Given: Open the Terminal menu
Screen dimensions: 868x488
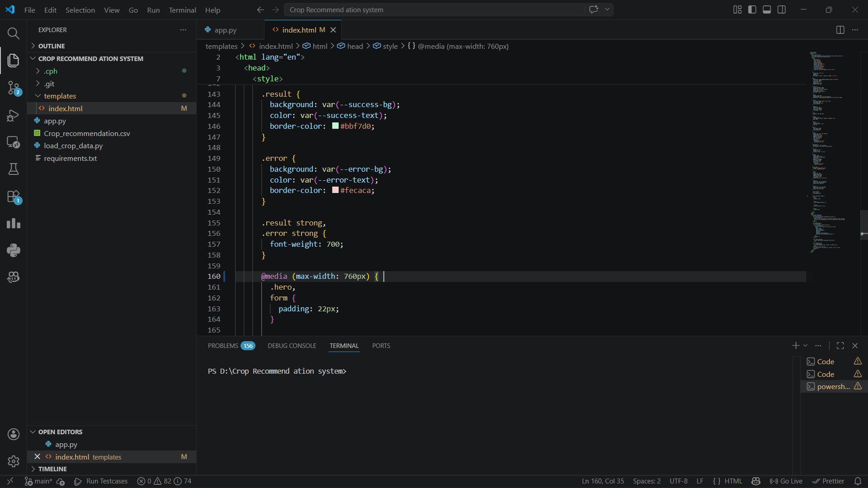Looking at the screenshot, I should click(x=182, y=10).
